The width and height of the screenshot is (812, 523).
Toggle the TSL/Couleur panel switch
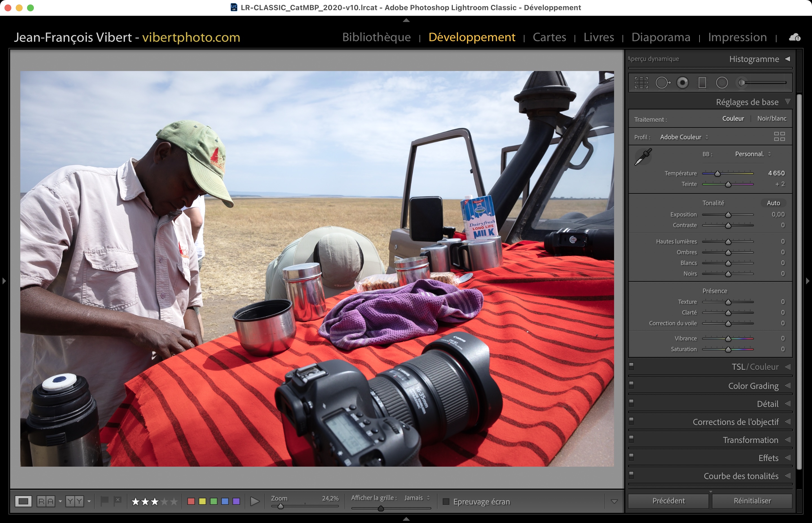click(631, 366)
